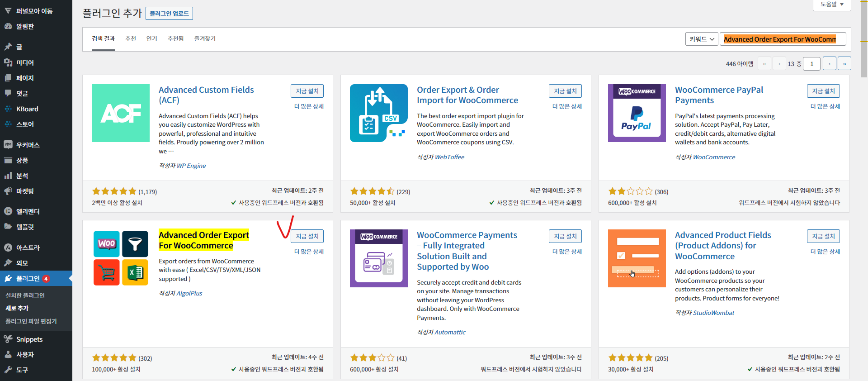Click the 마켓팅 megaphone icon in sidebar
Viewport: 868px width, 381px height.
click(x=8, y=191)
